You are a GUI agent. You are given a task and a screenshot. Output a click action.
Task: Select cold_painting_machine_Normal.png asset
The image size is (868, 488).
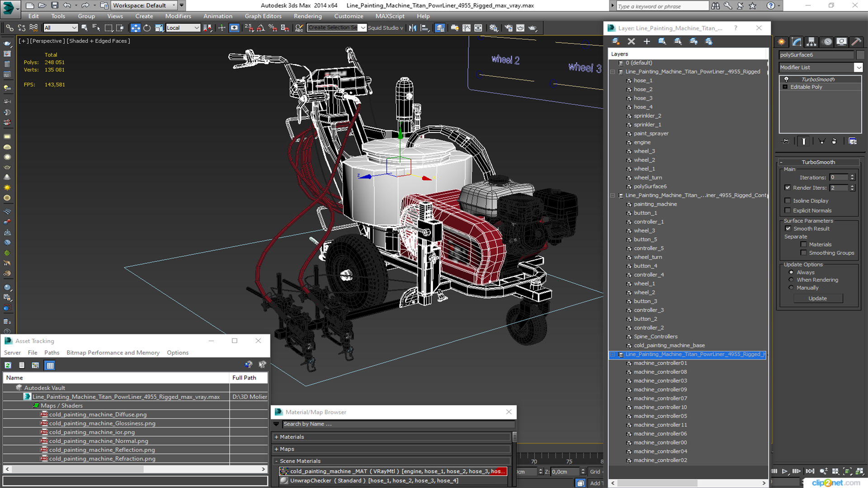click(x=98, y=441)
